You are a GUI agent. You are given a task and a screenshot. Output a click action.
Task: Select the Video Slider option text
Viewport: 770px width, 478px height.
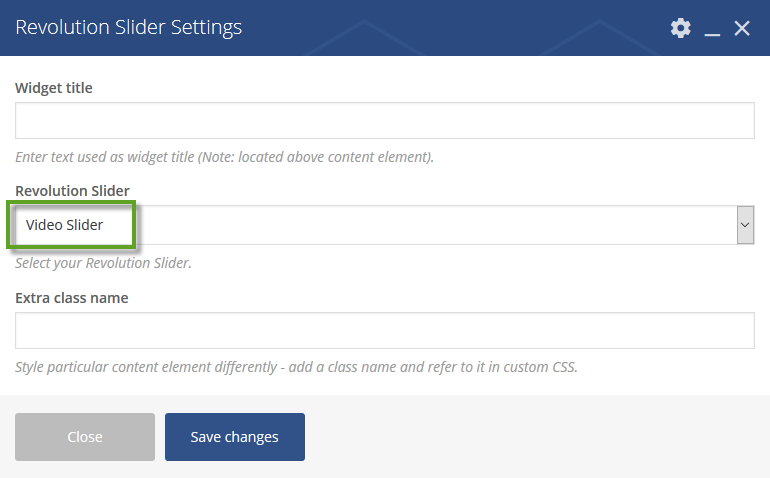click(64, 225)
